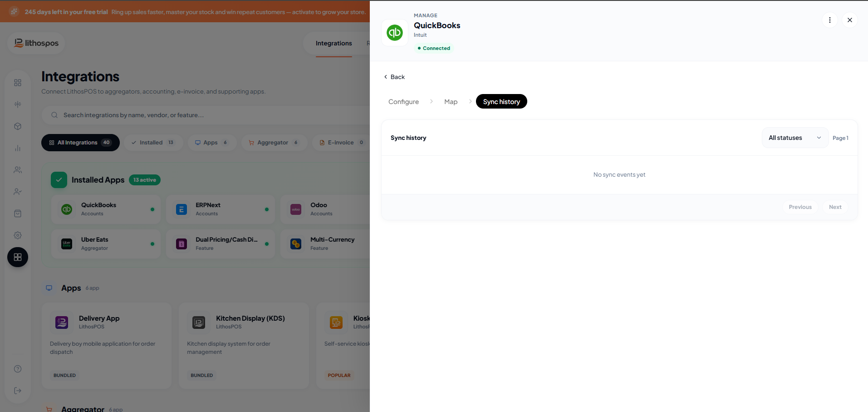
Task: Click the Apps section monitor icon
Action: (49, 288)
